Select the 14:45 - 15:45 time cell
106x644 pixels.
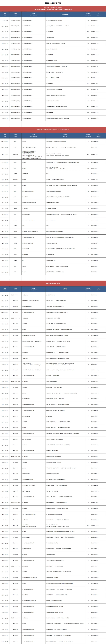coord(5,243)
